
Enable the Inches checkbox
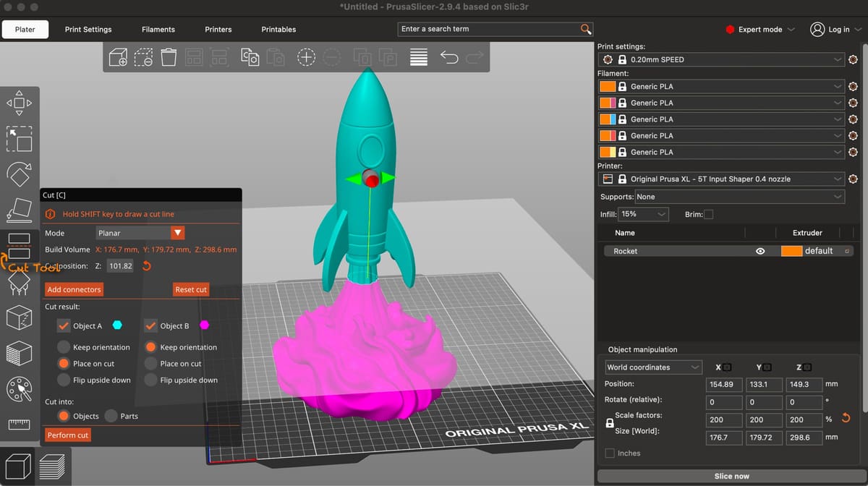[x=610, y=453]
